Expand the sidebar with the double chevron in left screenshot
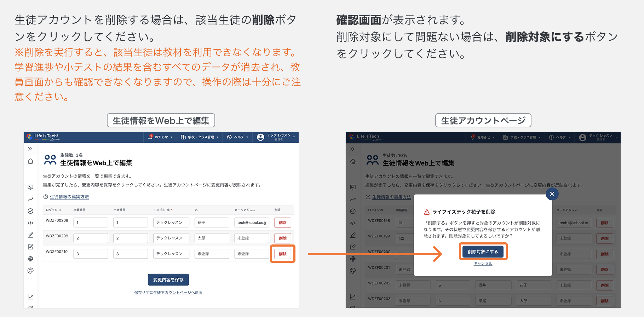 [x=30, y=149]
